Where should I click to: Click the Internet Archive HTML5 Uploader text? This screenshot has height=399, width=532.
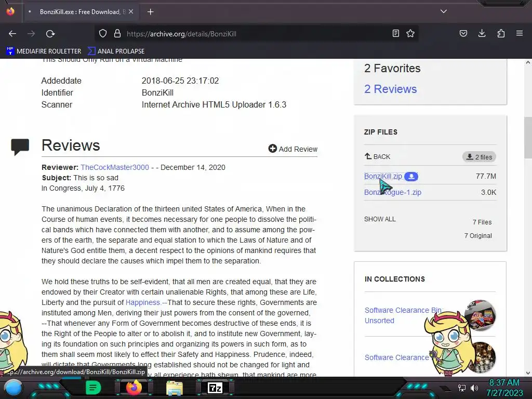coord(214,104)
